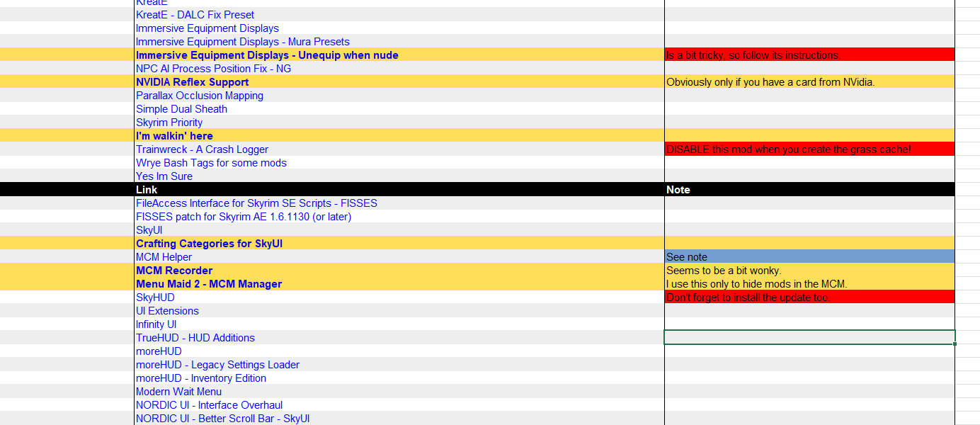980x425 pixels.
Task: Open the Immersive Equipment Displays link
Action: coord(207,28)
